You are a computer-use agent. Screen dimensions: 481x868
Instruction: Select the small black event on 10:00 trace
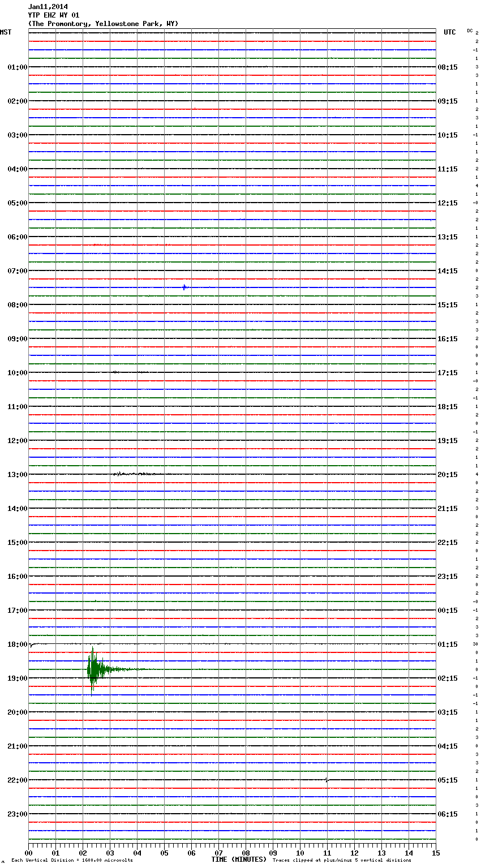[115, 372]
